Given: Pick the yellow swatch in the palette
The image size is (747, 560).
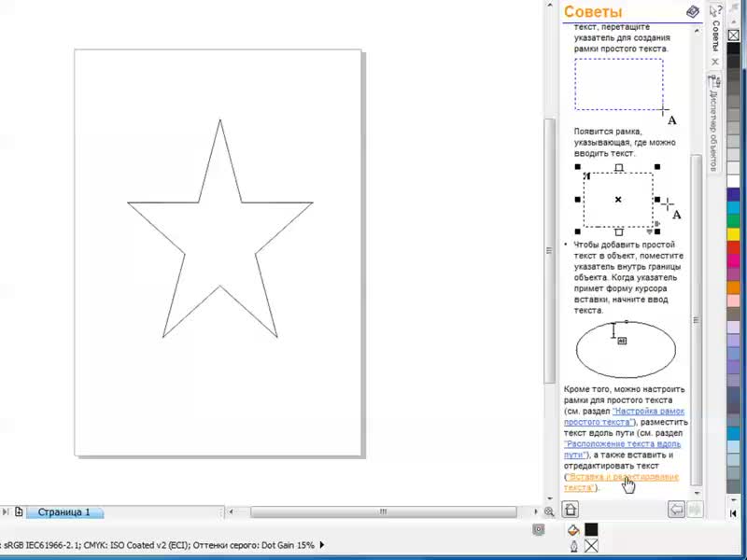Looking at the screenshot, I should [734, 235].
